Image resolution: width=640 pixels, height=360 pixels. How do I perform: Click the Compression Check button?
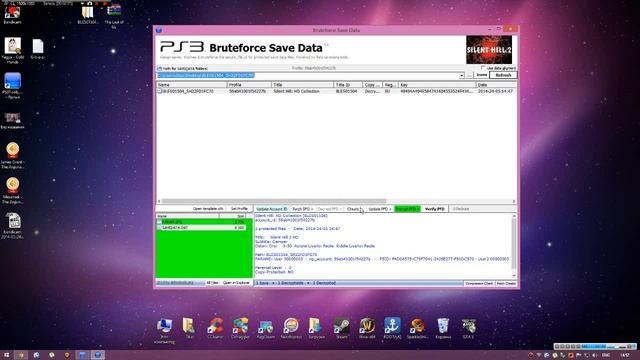479,283
